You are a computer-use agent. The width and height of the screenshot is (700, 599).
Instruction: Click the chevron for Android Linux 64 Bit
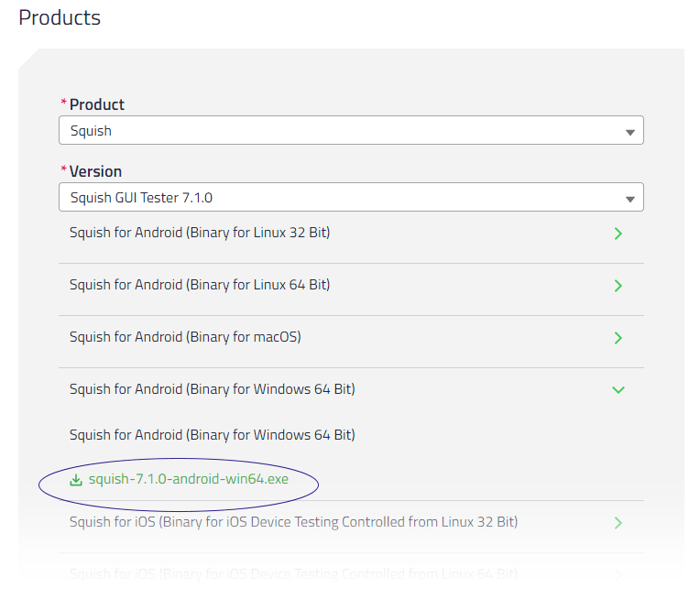(618, 286)
